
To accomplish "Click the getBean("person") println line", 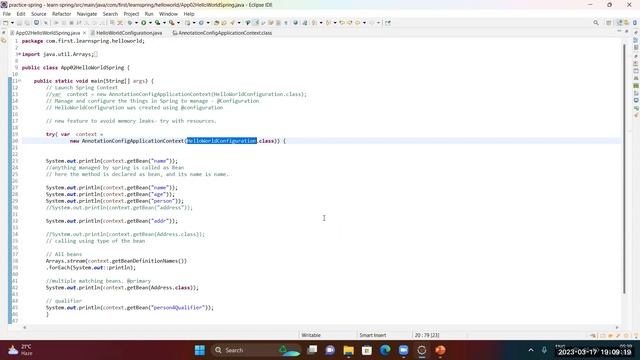I will (115, 201).
